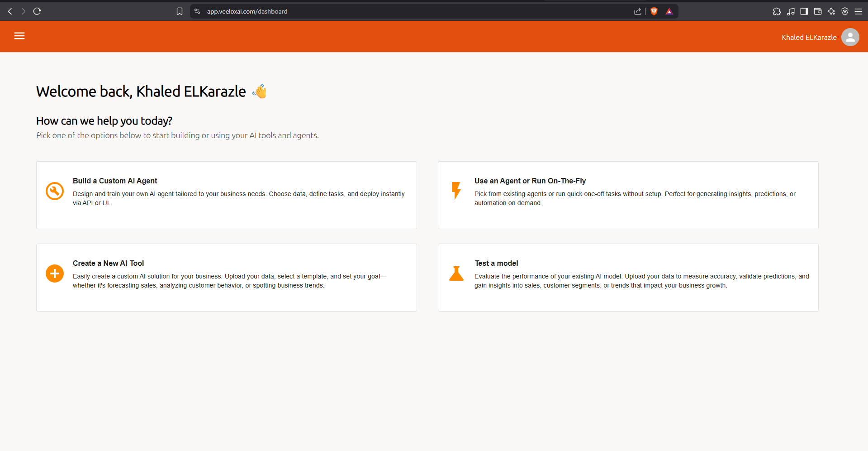
Task: Click the Khaled ELKarazle username
Action: tap(809, 38)
